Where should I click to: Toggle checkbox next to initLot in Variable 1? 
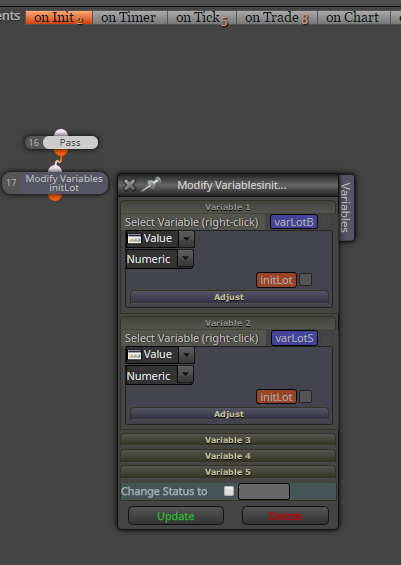306,280
